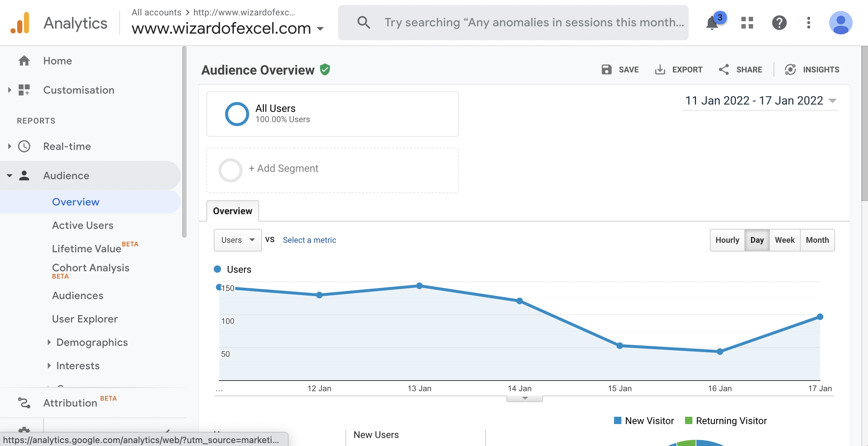Open the Users metric dropdown
868x446 pixels.
click(x=238, y=240)
